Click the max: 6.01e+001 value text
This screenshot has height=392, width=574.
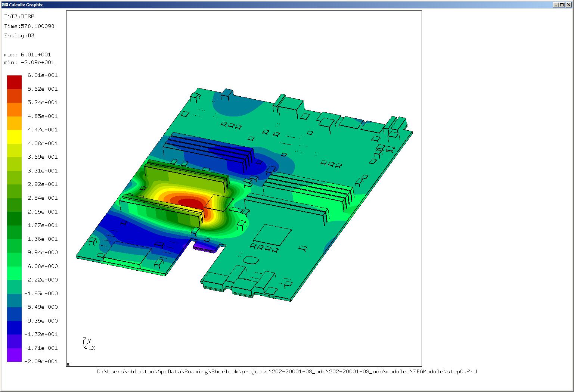[x=28, y=55]
